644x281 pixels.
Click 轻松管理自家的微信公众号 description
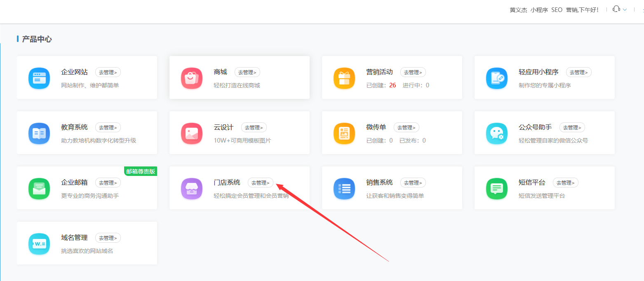[x=553, y=140]
